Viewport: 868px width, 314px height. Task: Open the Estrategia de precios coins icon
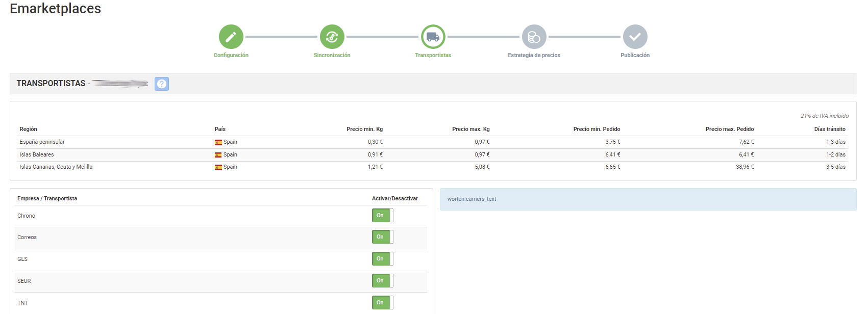pos(534,37)
